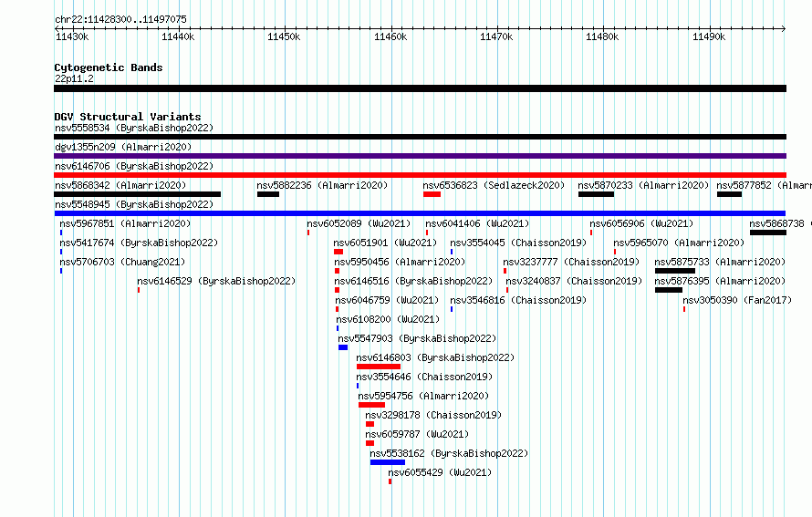
Task: Open nsv5954756 (Almarri2020) label
Action: 423,396
